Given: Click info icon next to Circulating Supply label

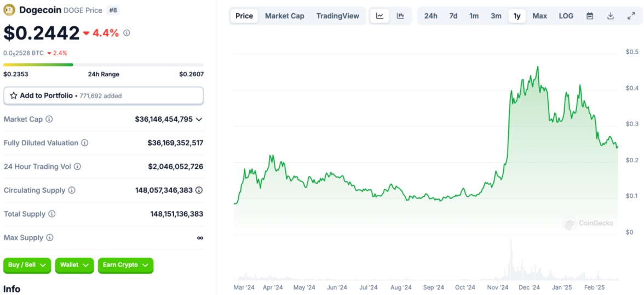Looking at the screenshot, I should coord(72,190).
